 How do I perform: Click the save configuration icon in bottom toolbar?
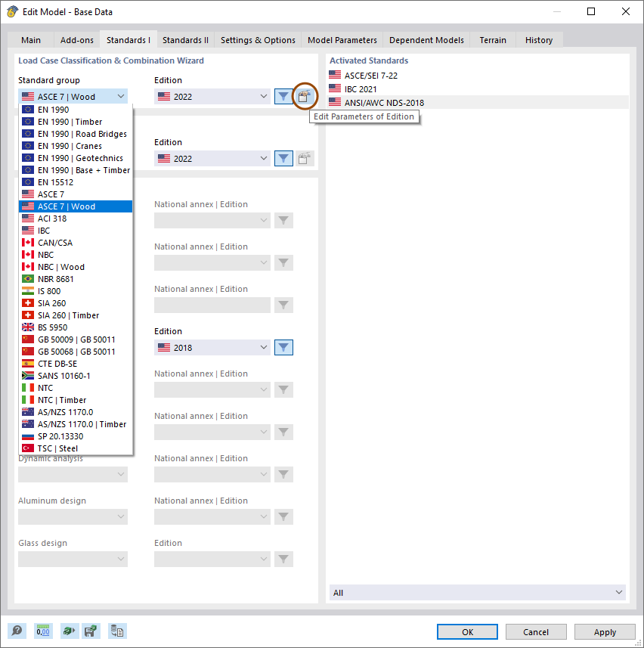tap(91, 631)
